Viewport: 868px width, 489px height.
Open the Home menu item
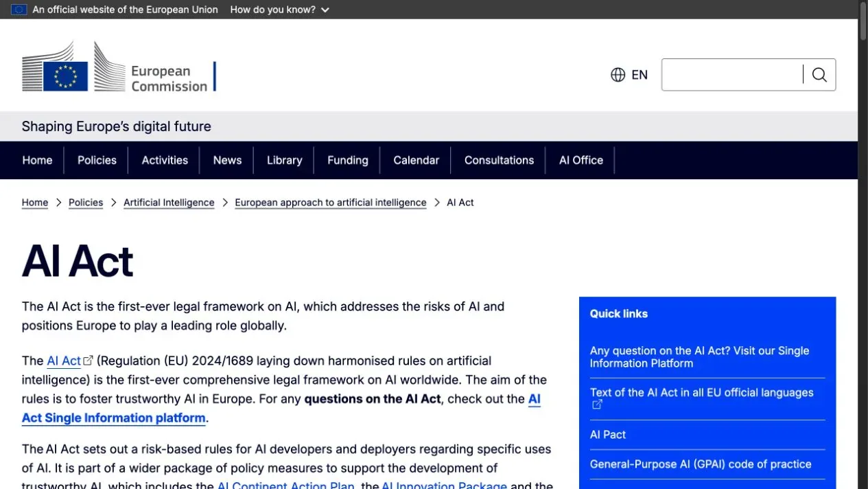point(37,160)
